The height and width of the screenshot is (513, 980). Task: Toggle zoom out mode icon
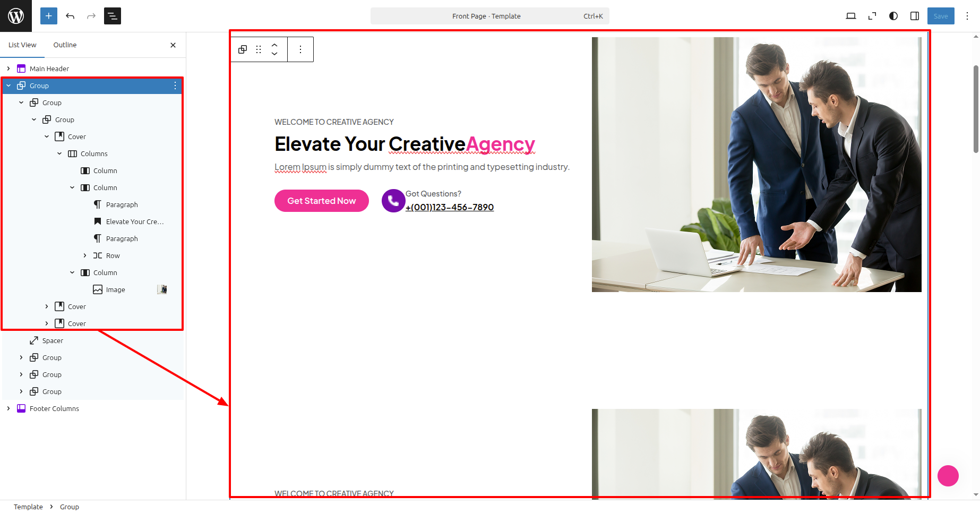coord(872,16)
